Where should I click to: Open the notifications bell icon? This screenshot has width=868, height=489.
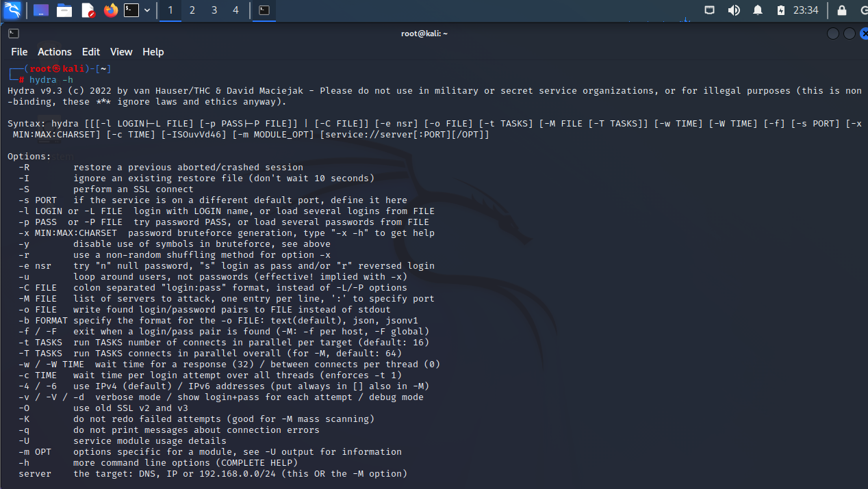click(x=758, y=10)
